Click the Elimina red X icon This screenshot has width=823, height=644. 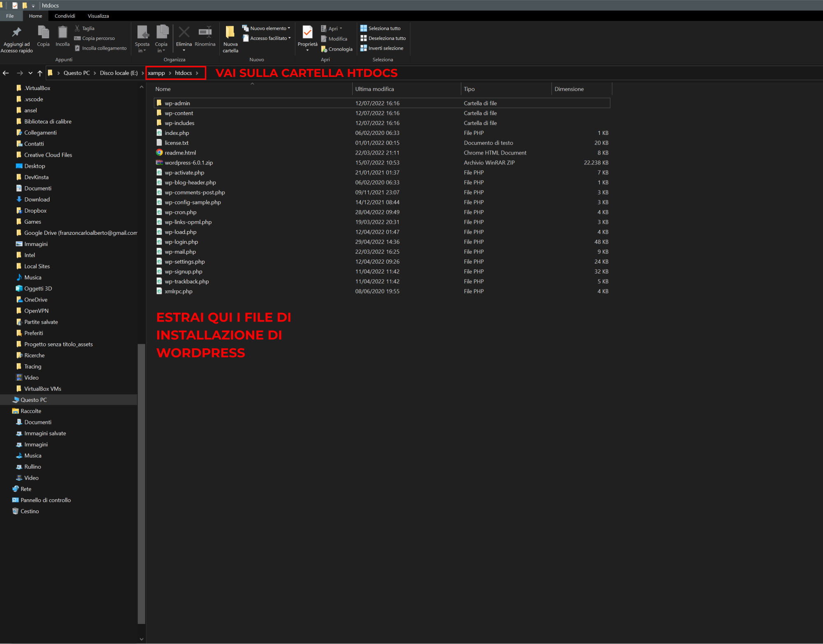[x=184, y=32]
